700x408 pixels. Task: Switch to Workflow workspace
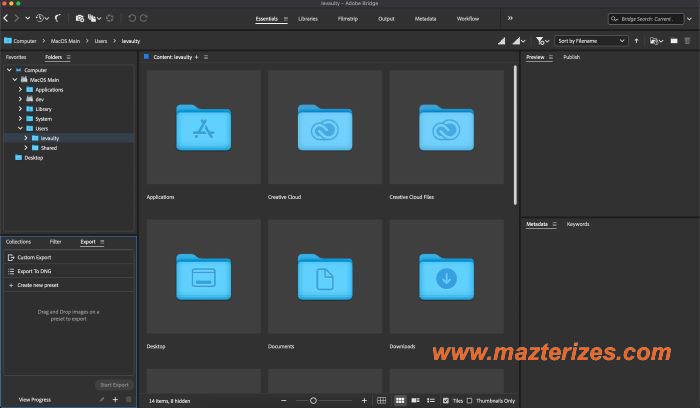click(x=468, y=19)
